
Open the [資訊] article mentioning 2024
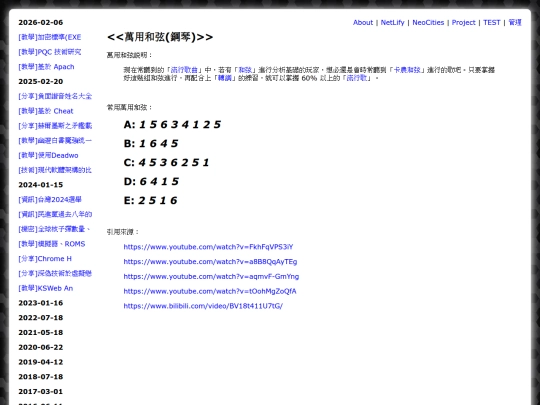pyautogui.click(x=50, y=200)
